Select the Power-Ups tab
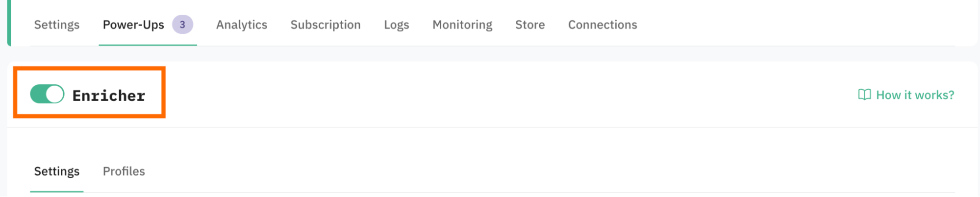980x197 pixels. coord(133,25)
